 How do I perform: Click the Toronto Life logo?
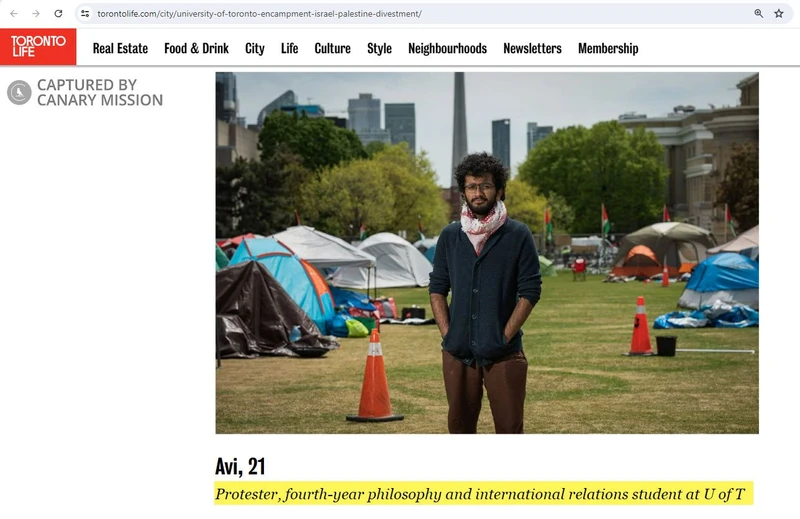(38, 47)
